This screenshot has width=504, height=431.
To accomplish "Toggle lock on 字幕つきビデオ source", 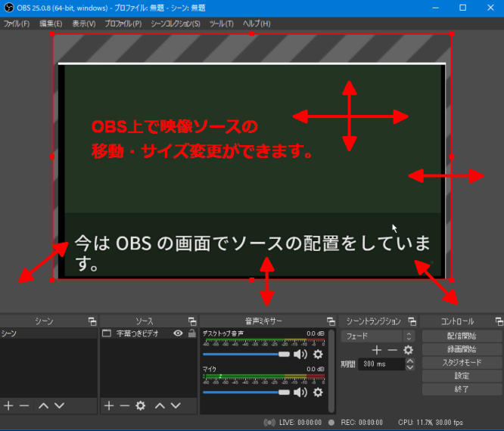I will tap(192, 333).
